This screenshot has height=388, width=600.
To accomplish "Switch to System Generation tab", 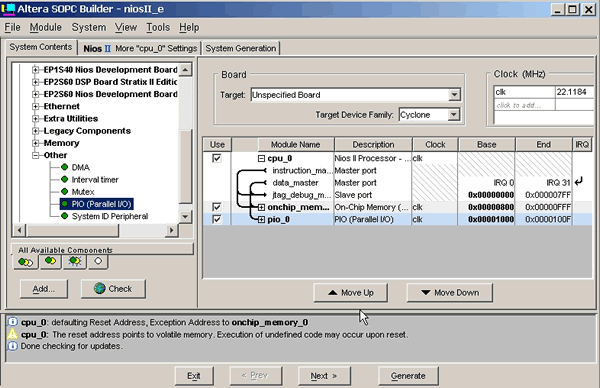I will pyautogui.click(x=241, y=49).
